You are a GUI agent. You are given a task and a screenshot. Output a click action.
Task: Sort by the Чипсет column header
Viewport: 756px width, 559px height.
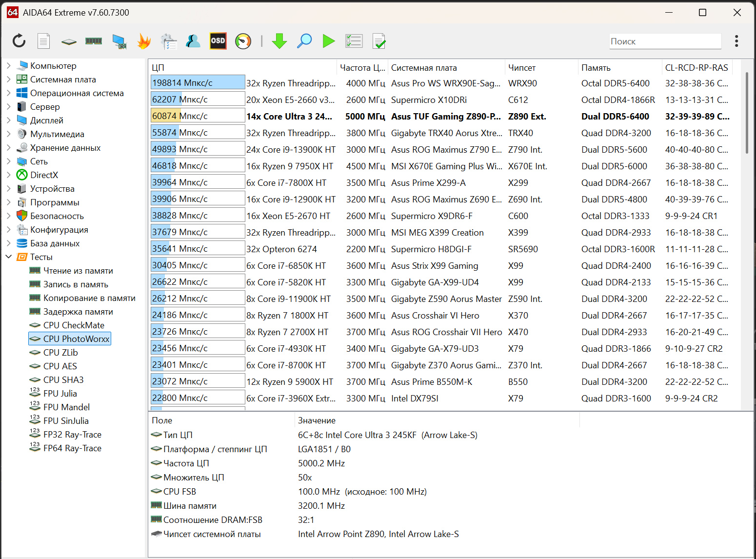(x=541, y=67)
